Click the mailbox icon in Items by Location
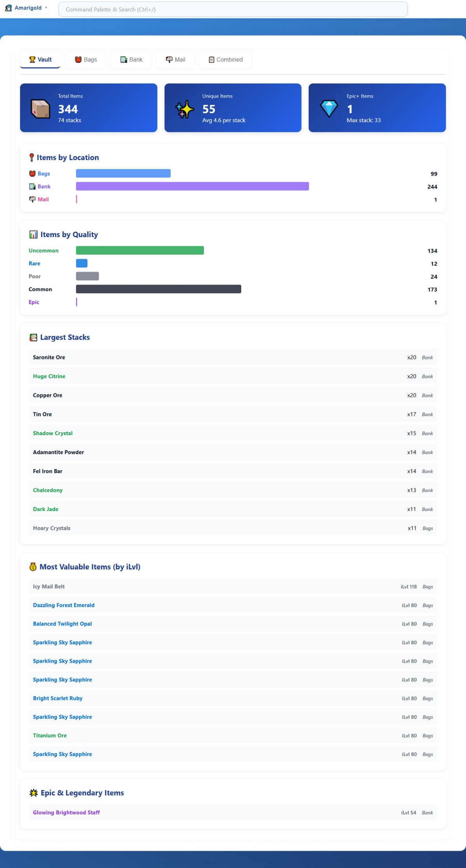466x868 pixels. click(32, 199)
